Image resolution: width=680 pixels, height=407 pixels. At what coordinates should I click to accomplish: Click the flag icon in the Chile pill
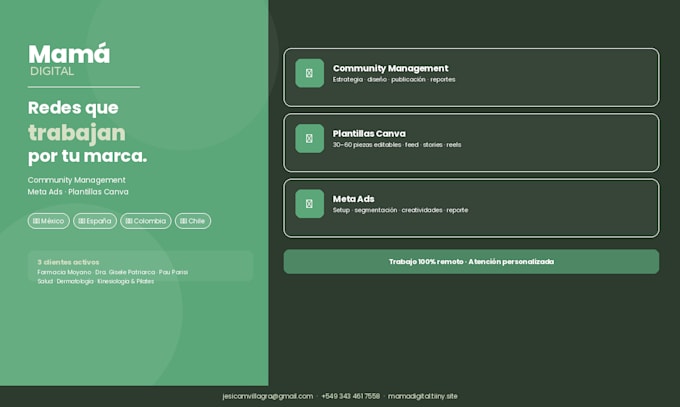pos(184,221)
